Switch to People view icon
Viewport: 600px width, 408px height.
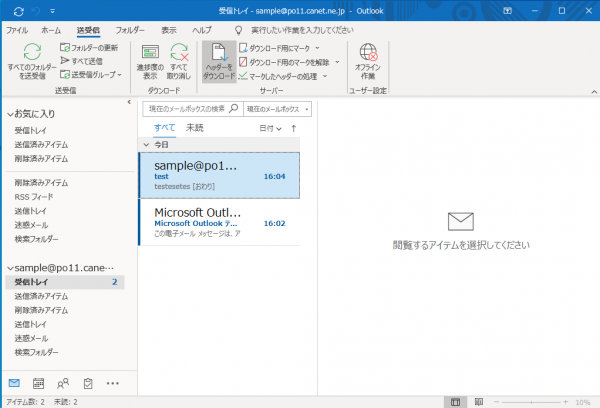(63, 383)
